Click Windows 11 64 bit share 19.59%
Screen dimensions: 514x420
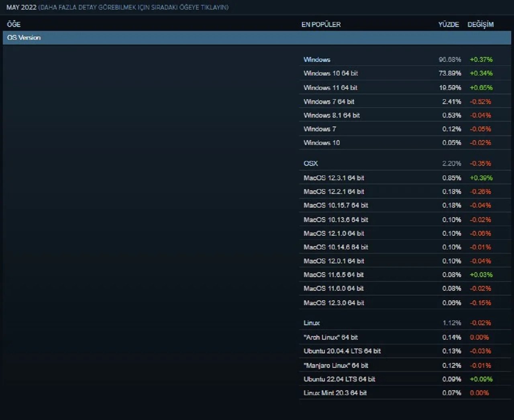click(450, 88)
